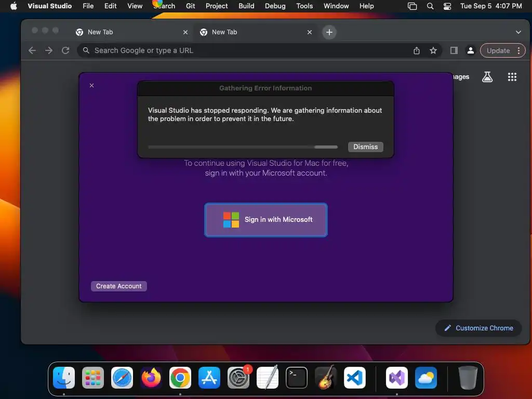Open the Window menu
This screenshot has width=532, height=399.
point(336,6)
